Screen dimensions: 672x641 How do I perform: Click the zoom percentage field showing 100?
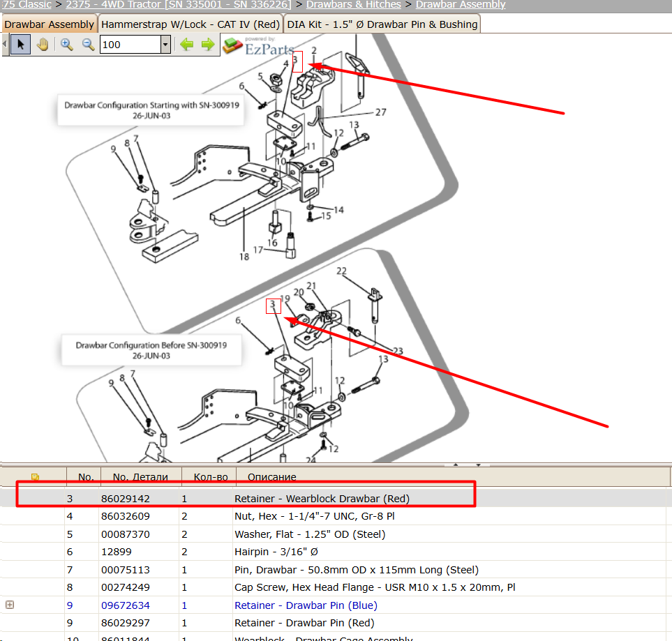tap(130, 45)
